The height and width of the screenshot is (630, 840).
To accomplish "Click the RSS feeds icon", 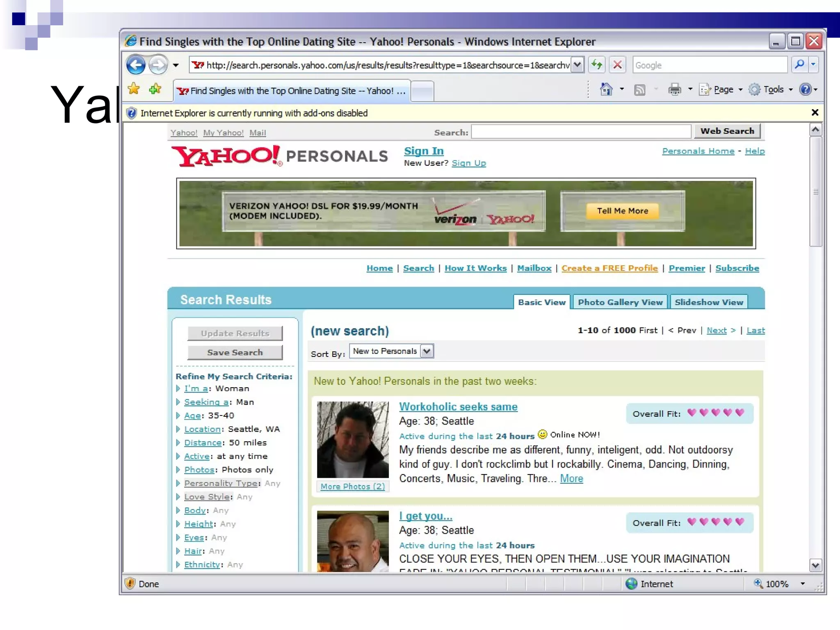I will 640,89.
